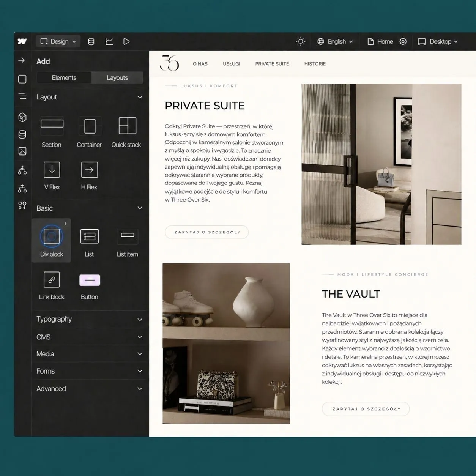476x476 pixels.
Task: Expand the Advanced section
Action: pos(90,389)
